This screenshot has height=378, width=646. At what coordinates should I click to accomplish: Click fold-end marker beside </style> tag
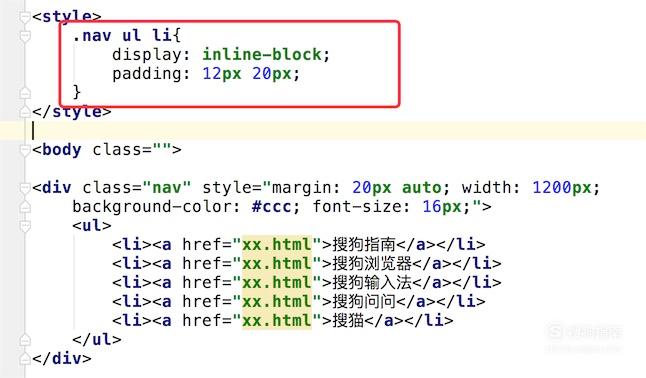[x=25, y=111]
